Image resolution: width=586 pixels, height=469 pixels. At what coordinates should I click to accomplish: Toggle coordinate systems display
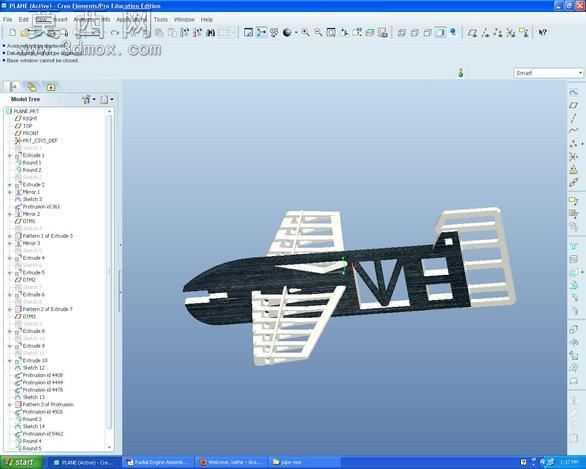point(511,33)
